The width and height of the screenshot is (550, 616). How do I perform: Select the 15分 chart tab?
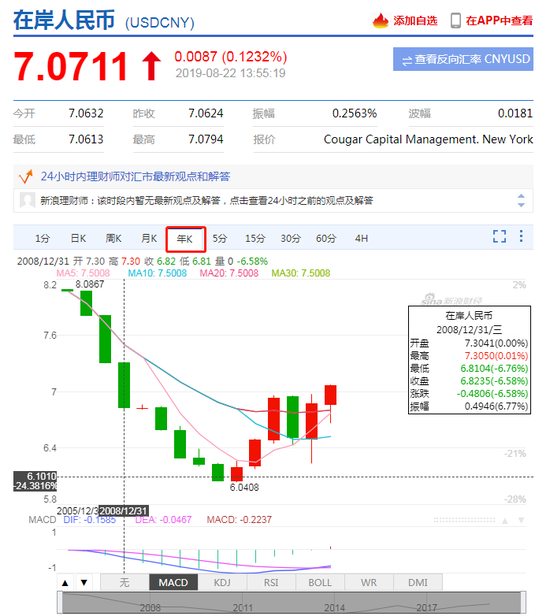[255, 238]
